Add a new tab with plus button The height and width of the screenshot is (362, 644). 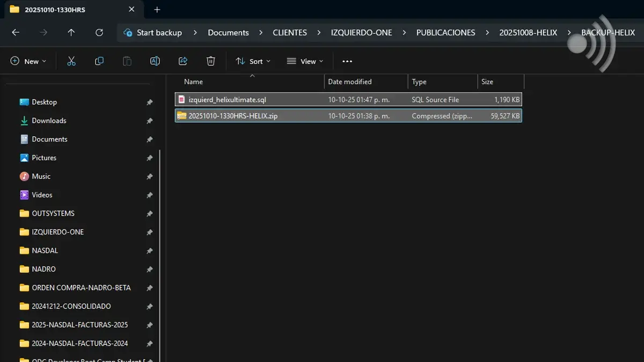(x=157, y=10)
